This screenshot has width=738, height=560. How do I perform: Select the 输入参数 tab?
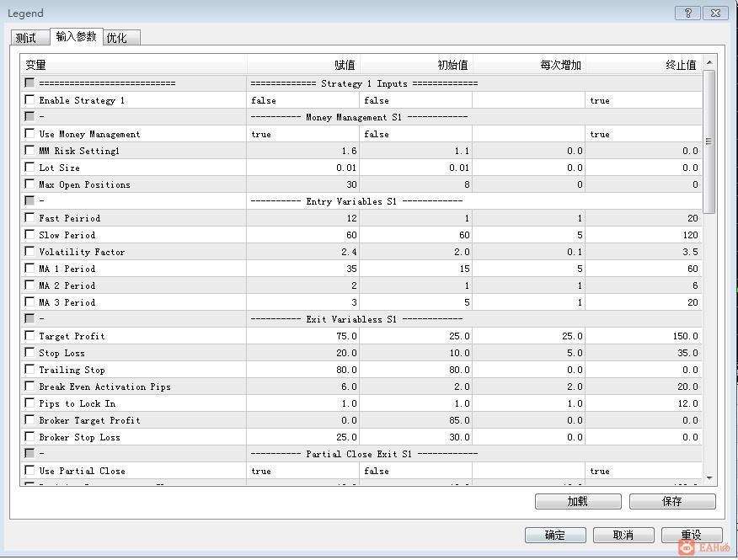click(x=77, y=36)
